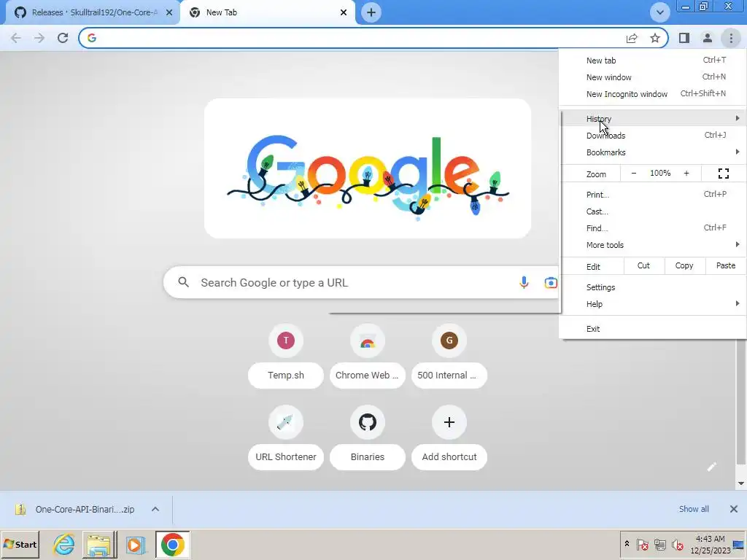Open the clock showing 4:43 AM
The image size is (747, 560).
pyautogui.click(x=711, y=544)
